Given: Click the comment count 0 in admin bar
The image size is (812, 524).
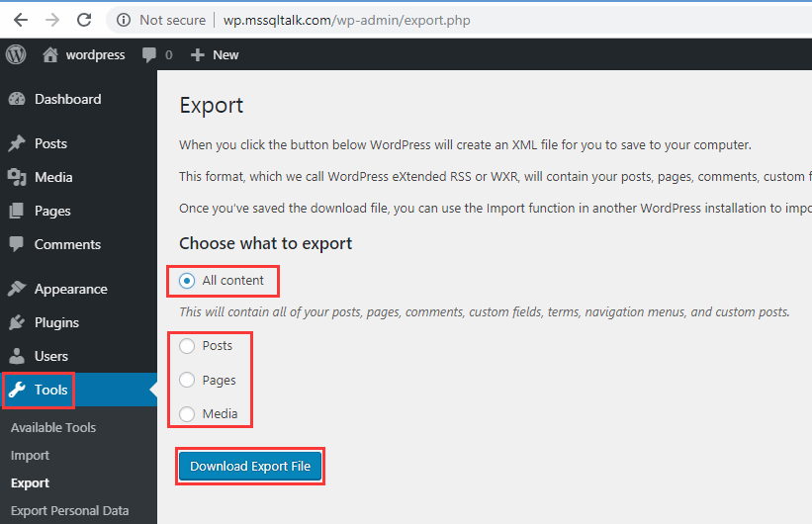Looking at the screenshot, I should 169,55.
